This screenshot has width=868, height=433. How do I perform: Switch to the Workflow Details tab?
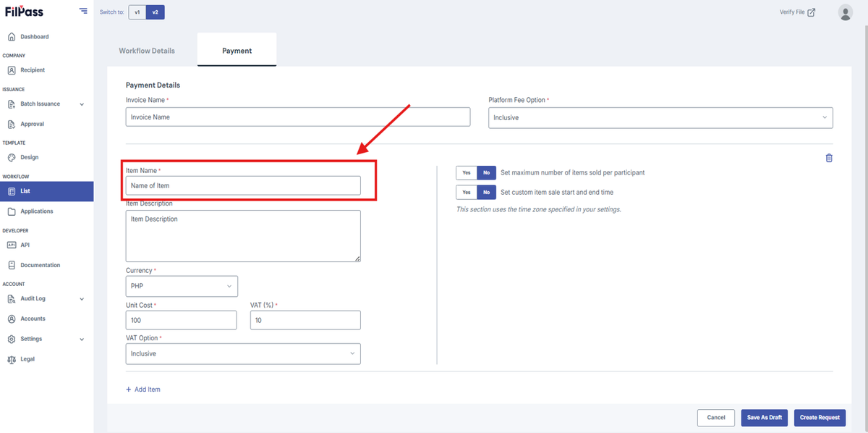coord(147,51)
